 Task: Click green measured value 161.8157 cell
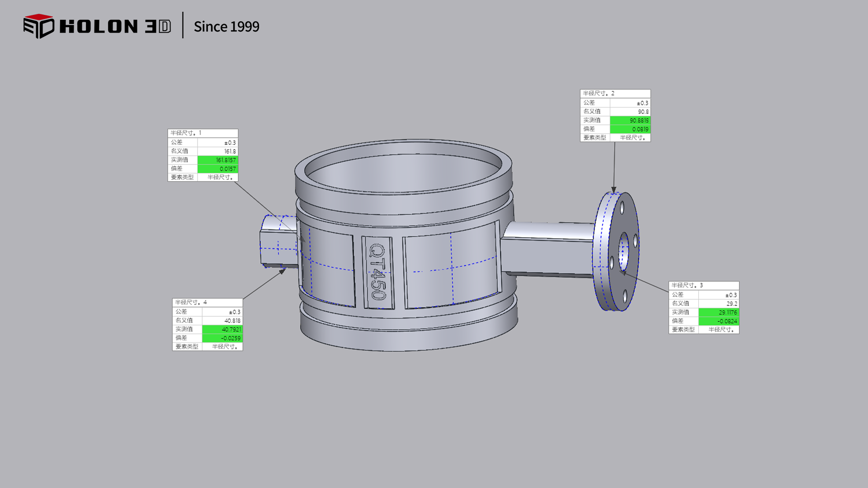[218, 160]
